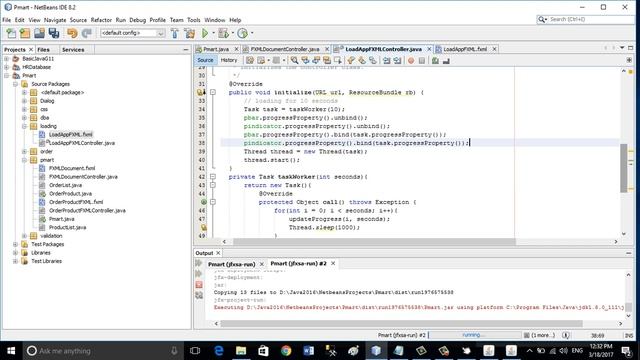Click the Save All toolbar icon
The width and height of the screenshot is (640, 360).
click(x=54, y=33)
